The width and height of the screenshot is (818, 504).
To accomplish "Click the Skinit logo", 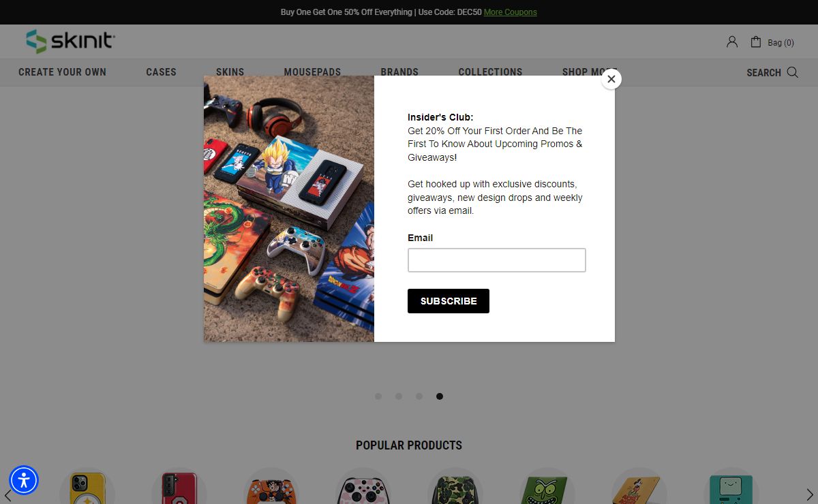I will tap(70, 42).
